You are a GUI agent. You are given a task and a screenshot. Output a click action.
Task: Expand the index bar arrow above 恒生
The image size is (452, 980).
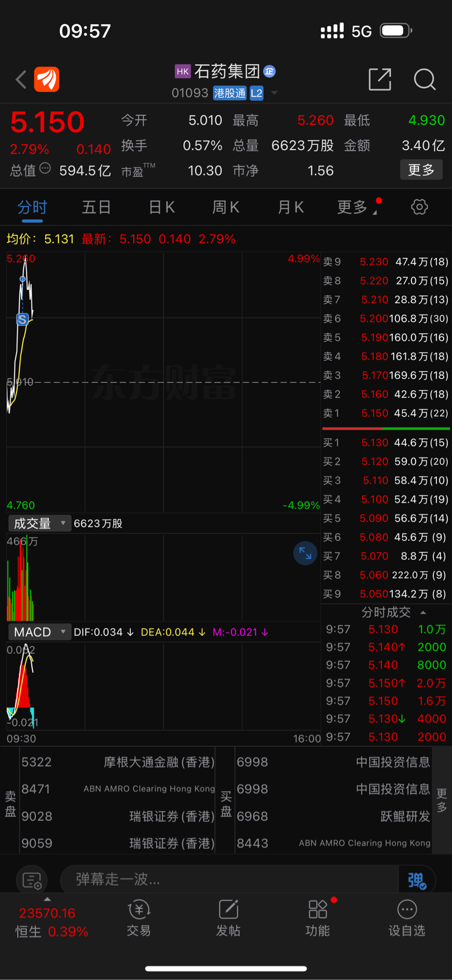coord(47,899)
